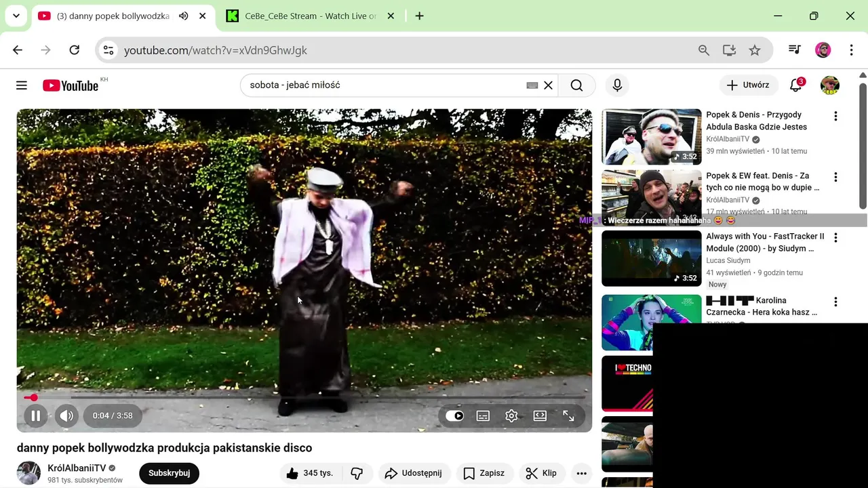This screenshot has height=488, width=868.
Task: Click the page vertical scrollbar
Action: pyautogui.click(x=863, y=146)
